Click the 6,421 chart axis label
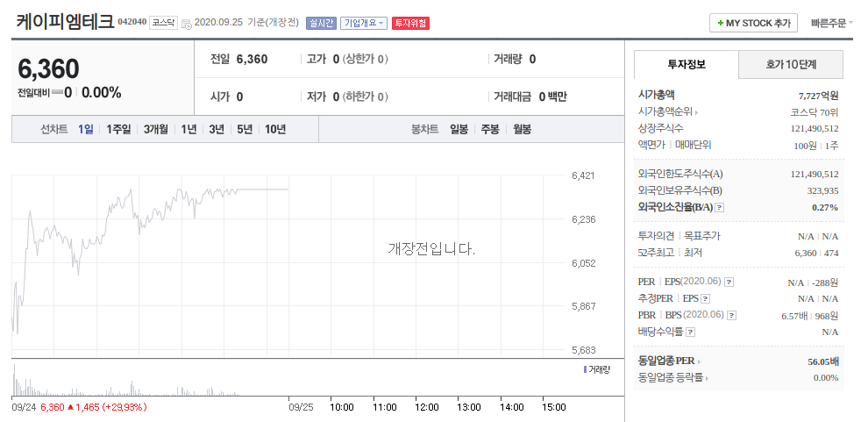868x422 pixels. click(x=583, y=175)
